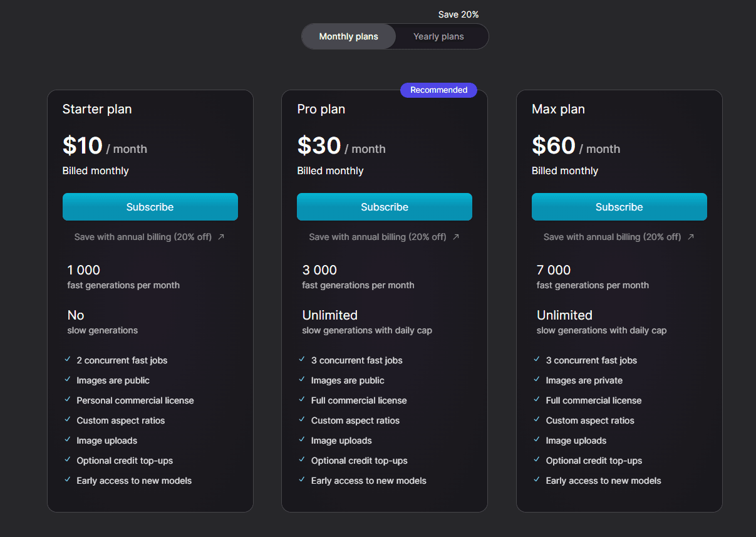Open Max plan's save with annual billing link
This screenshot has height=537, width=756.
click(x=612, y=237)
